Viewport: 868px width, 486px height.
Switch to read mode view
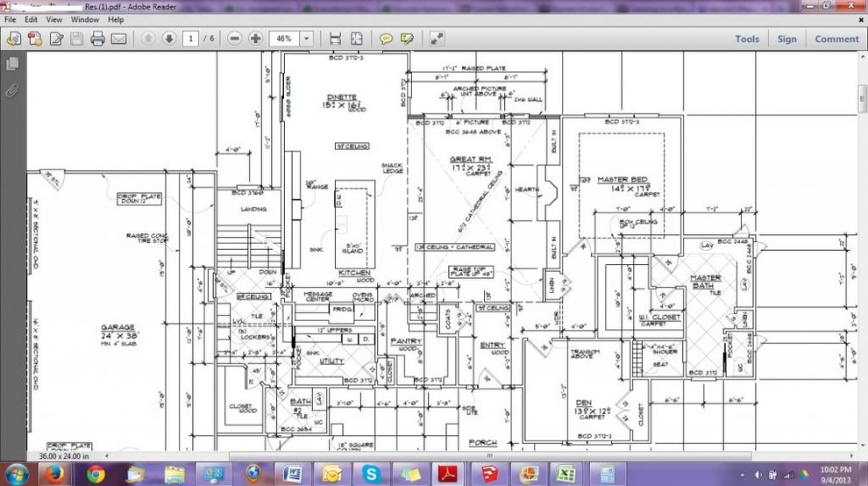tap(437, 39)
